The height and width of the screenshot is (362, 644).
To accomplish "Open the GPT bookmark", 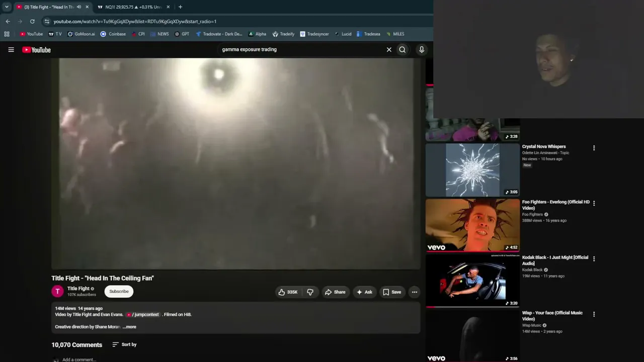I will (x=182, y=34).
